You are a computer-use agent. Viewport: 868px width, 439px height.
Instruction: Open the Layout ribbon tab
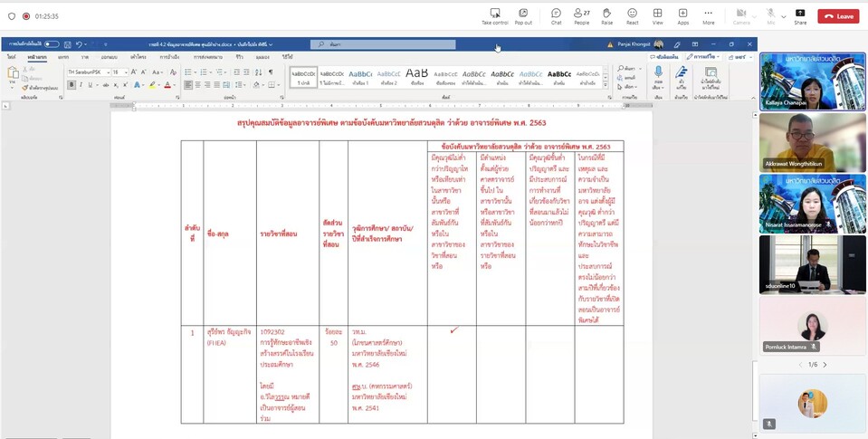(x=138, y=57)
